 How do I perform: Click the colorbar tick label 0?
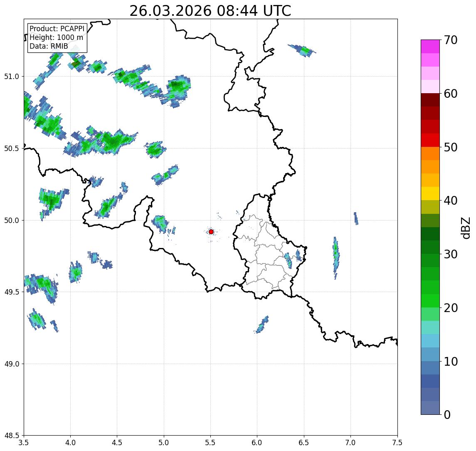pos(447,414)
